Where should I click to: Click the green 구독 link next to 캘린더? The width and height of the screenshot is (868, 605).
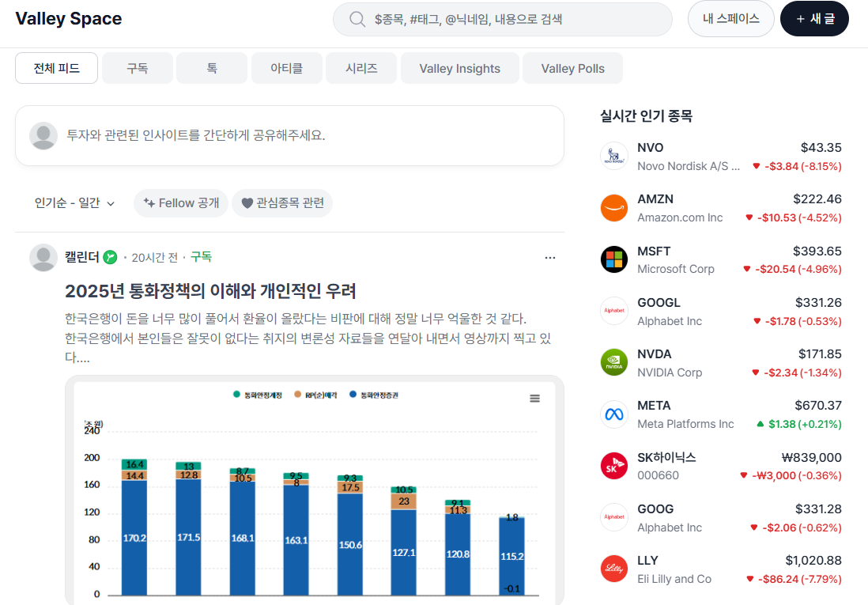click(201, 257)
